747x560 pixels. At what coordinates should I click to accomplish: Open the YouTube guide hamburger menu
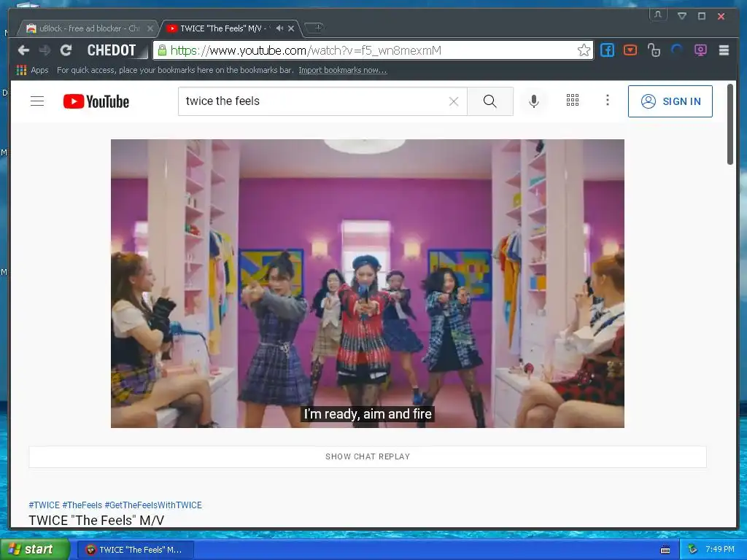(37, 101)
